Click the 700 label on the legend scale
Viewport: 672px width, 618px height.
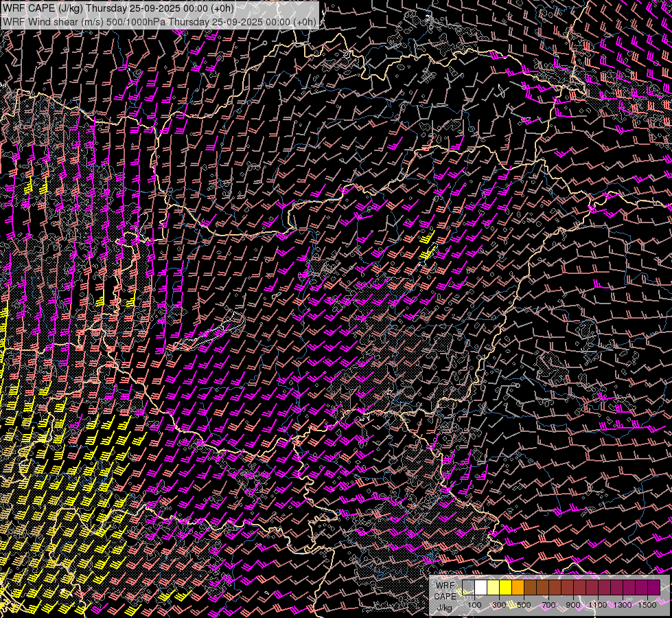click(x=548, y=605)
